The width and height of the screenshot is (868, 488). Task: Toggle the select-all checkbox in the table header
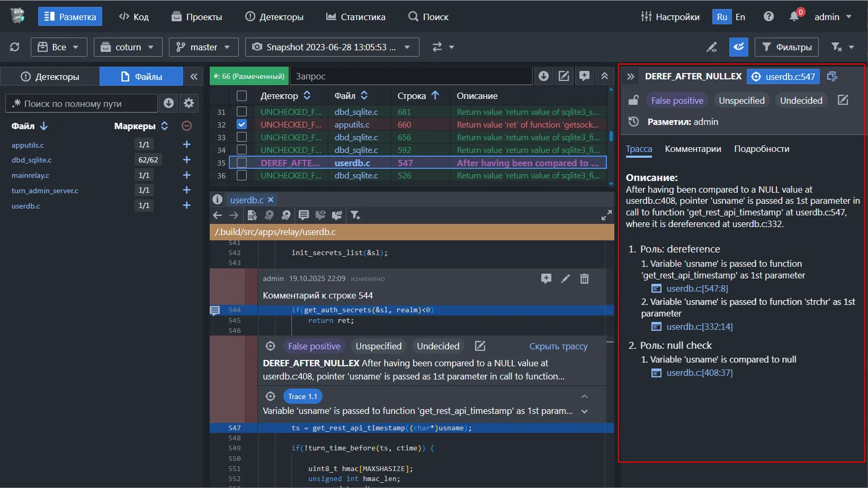tap(241, 96)
